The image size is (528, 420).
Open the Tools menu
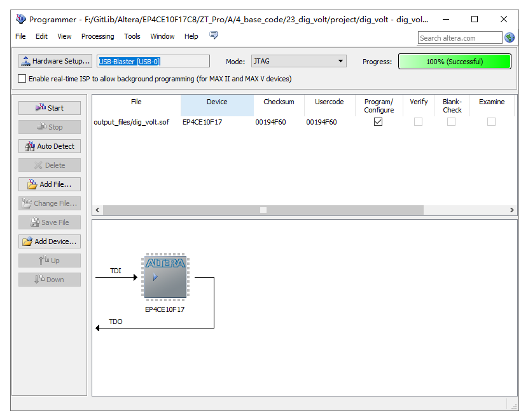click(x=132, y=36)
